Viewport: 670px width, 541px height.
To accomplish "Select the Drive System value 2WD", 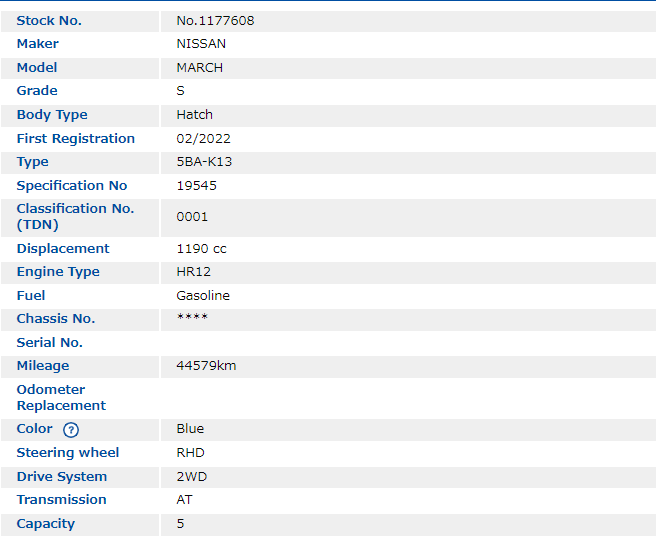I will 191,477.
